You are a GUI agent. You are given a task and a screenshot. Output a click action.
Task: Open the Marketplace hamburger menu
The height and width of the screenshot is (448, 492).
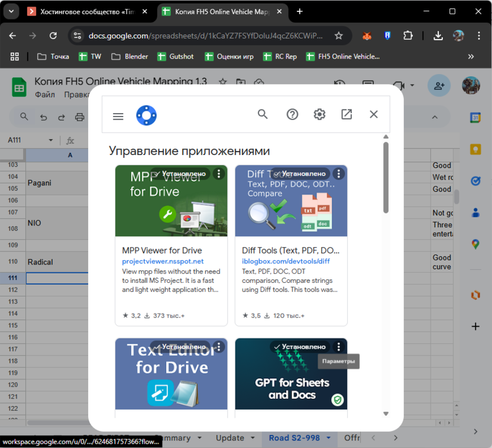[x=118, y=116]
